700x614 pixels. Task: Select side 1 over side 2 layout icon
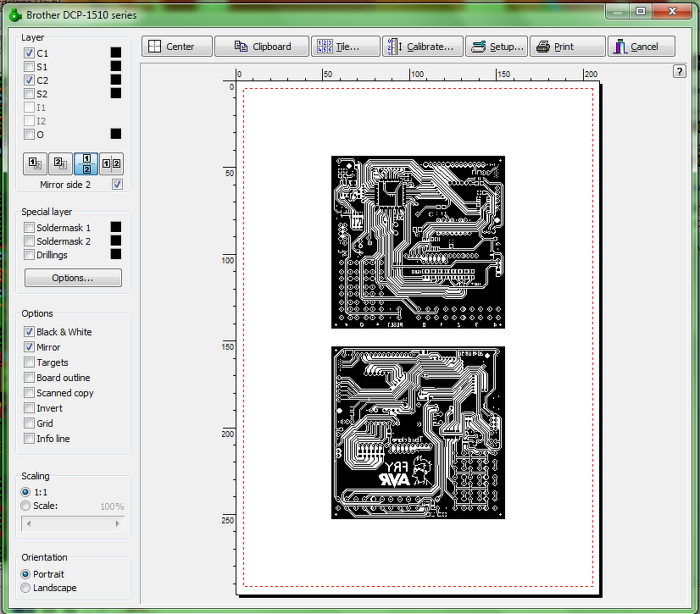pyautogui.click(x=35, y=163)
